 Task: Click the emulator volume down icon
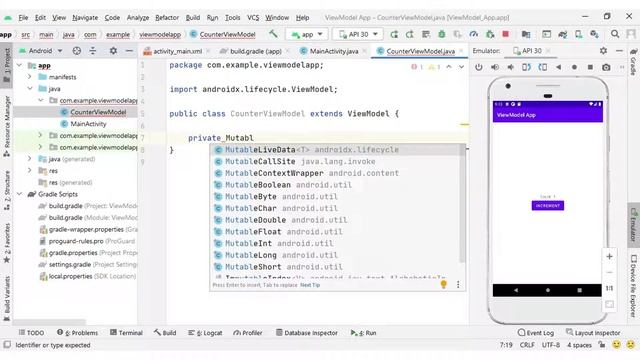click(511, 67)
